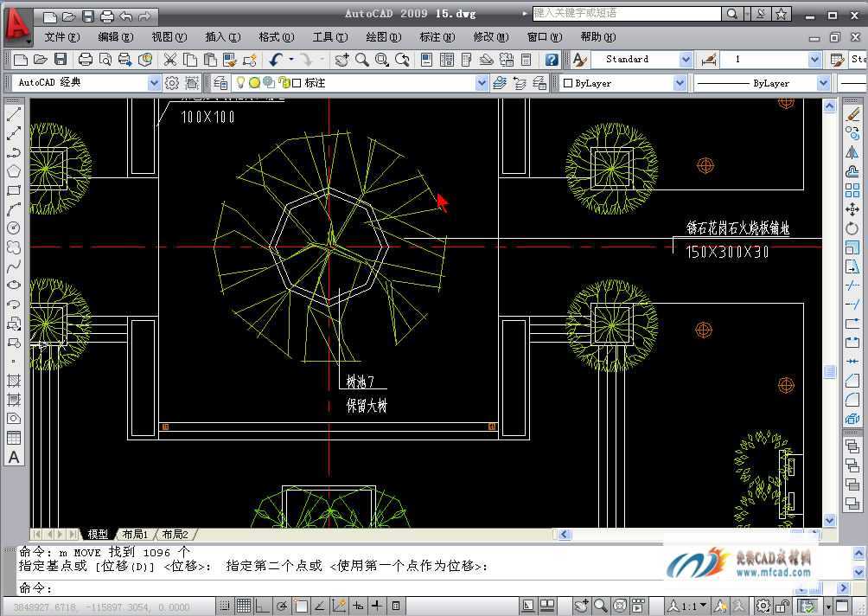Select the Arc tool
Screen dimensions: 868x616
click(14, 209)
